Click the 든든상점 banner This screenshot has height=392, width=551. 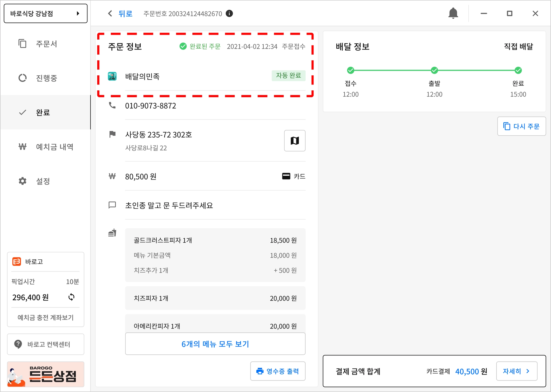tap(45, 374)
